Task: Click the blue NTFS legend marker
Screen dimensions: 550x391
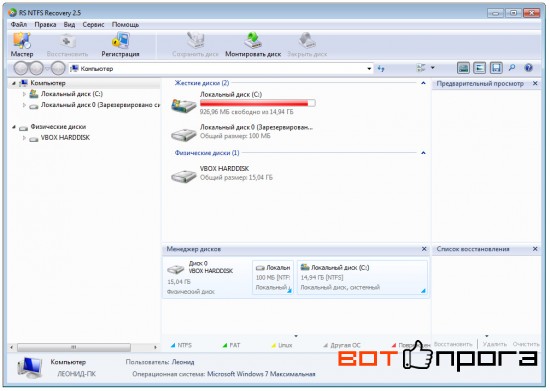Action: coord(173,345)
